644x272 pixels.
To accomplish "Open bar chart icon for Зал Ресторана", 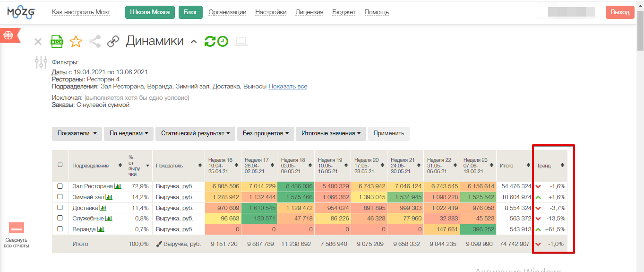I will tap(118, 186).
